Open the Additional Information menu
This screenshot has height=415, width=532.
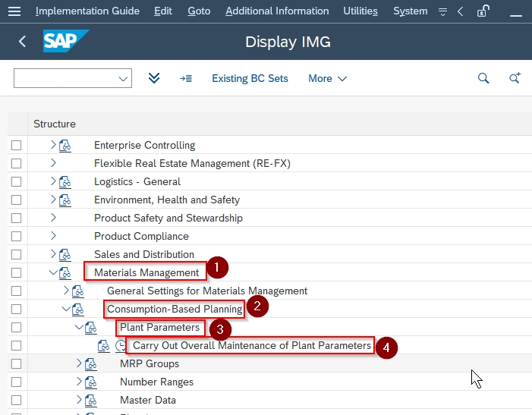pos(277,11)
